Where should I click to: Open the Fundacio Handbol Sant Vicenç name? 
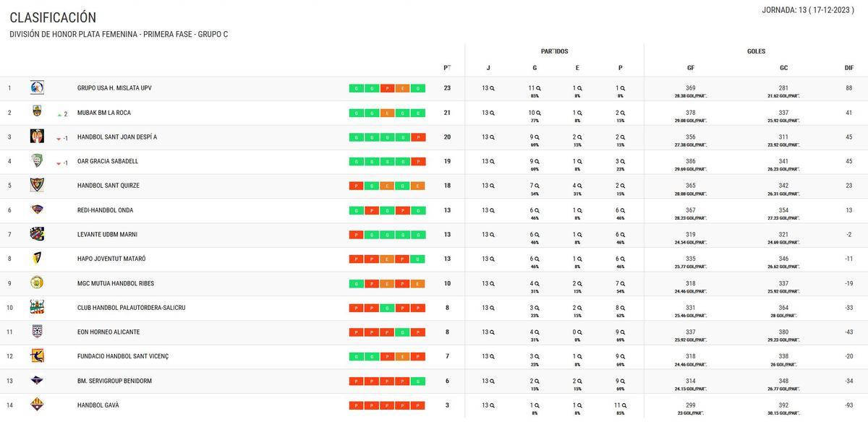coord(123,356)
